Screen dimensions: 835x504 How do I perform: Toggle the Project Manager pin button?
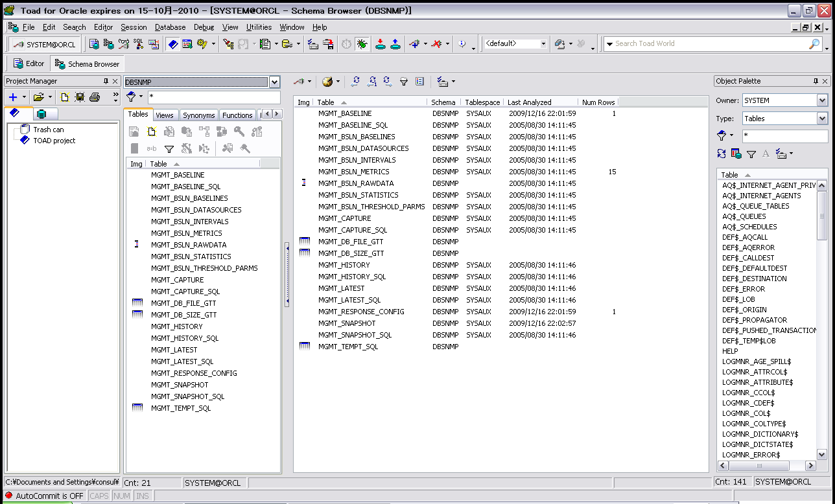point(106,81)
